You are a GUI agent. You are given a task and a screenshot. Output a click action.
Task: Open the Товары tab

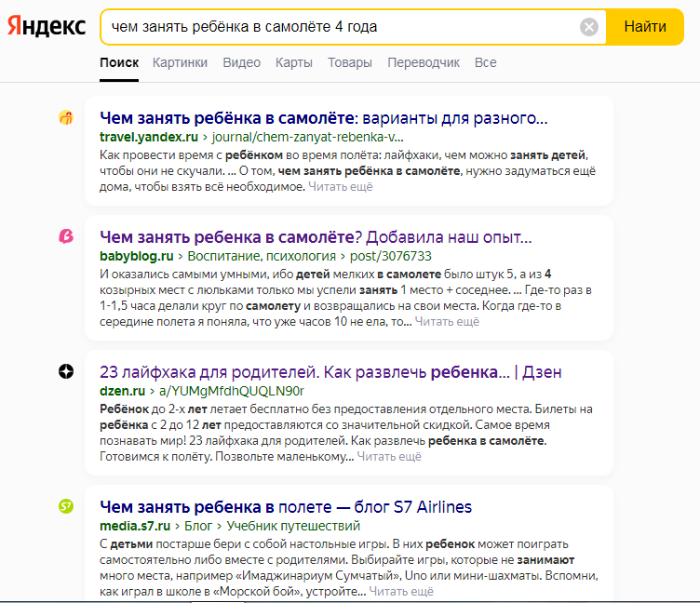pos(350,62)
